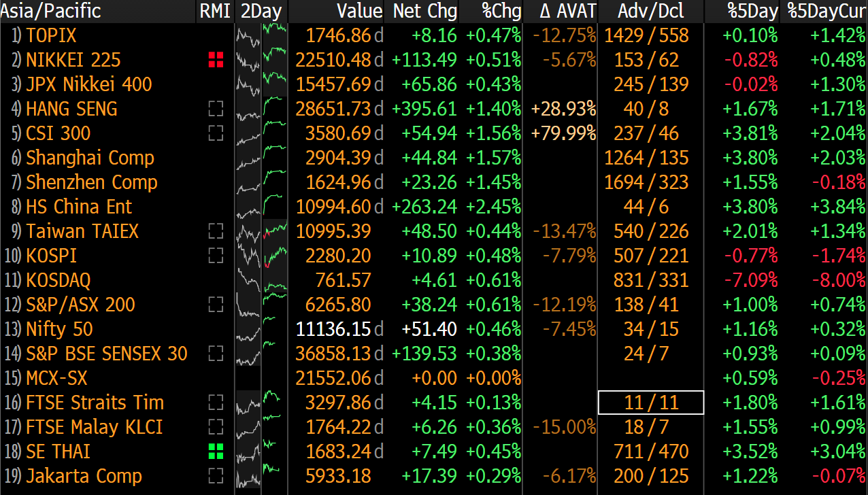The width and height of the screenshot is (868, 495).
Task: Open the Taiwan TAIEX index
Action: [x=82, y=231]
